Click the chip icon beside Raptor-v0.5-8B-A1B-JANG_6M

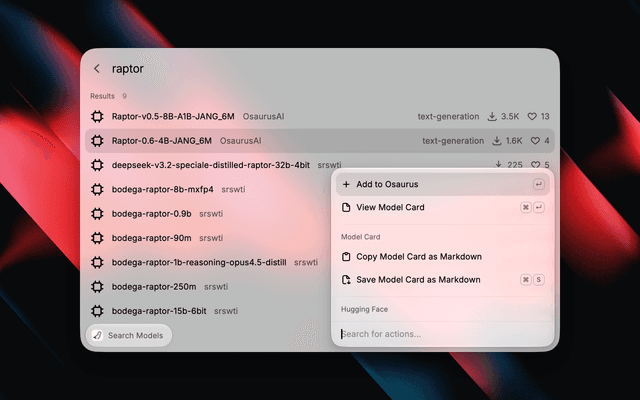[x=97, y=116]
